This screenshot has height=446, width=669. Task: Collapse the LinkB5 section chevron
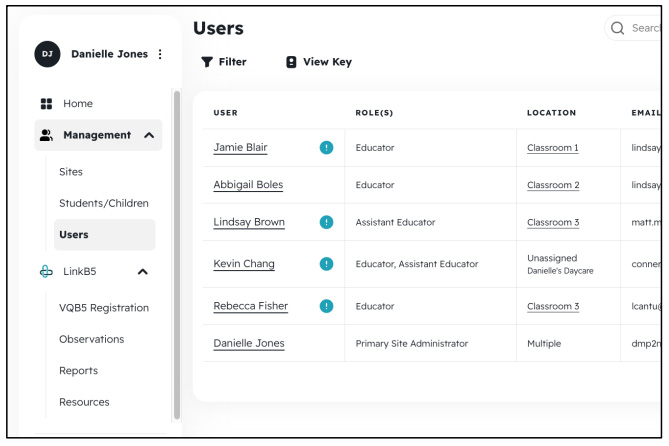coord(143,271)
